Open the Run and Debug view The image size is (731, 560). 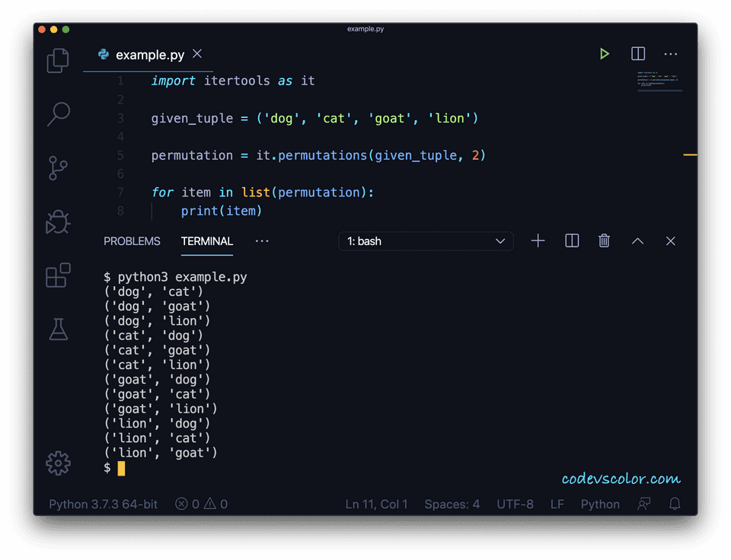coord(58,222)
